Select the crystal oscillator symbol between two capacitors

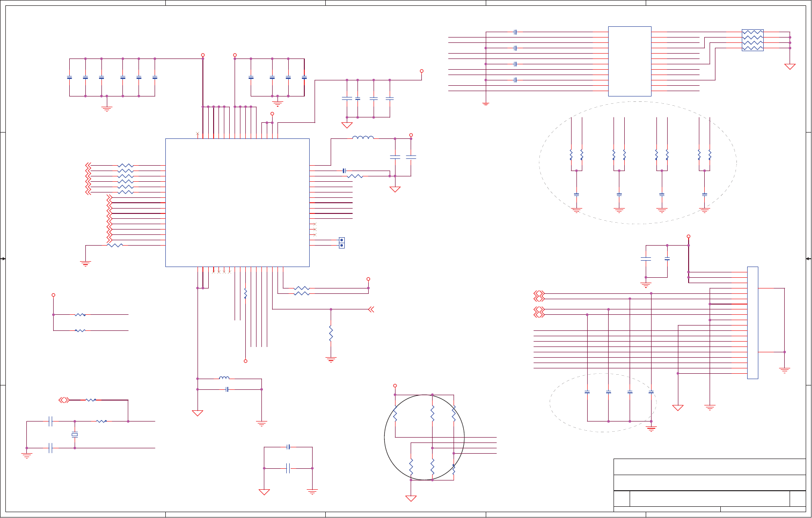coord(75,435)
